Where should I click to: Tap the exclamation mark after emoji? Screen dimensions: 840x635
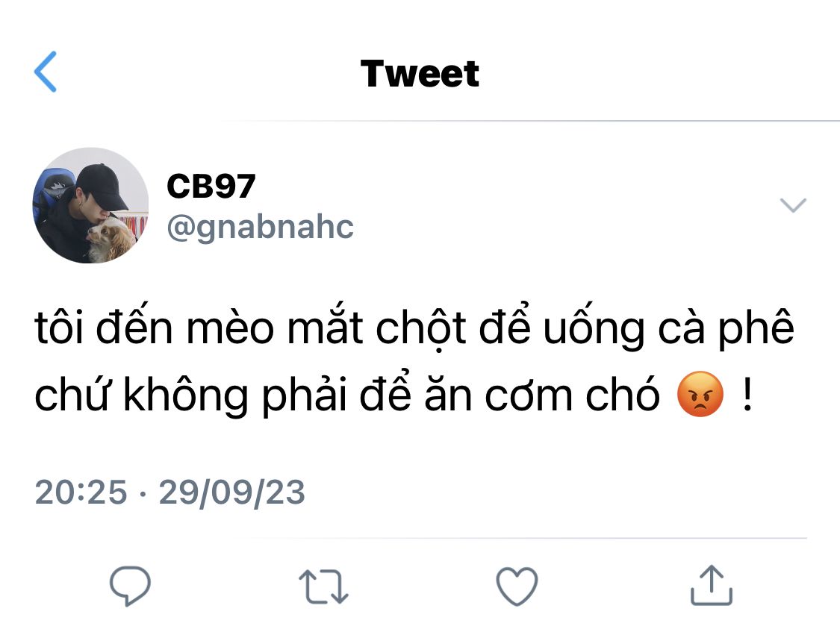748,393
